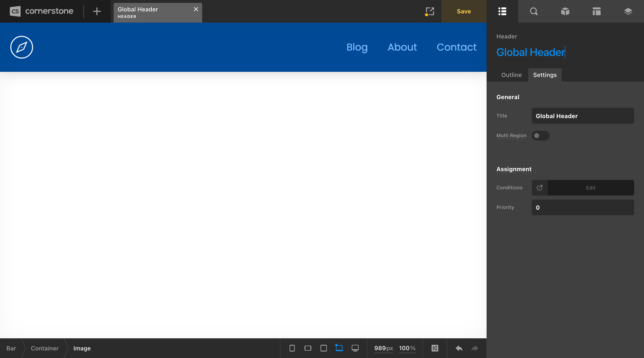
Task: Open the Templates layout panel
Action: [597, 11]
